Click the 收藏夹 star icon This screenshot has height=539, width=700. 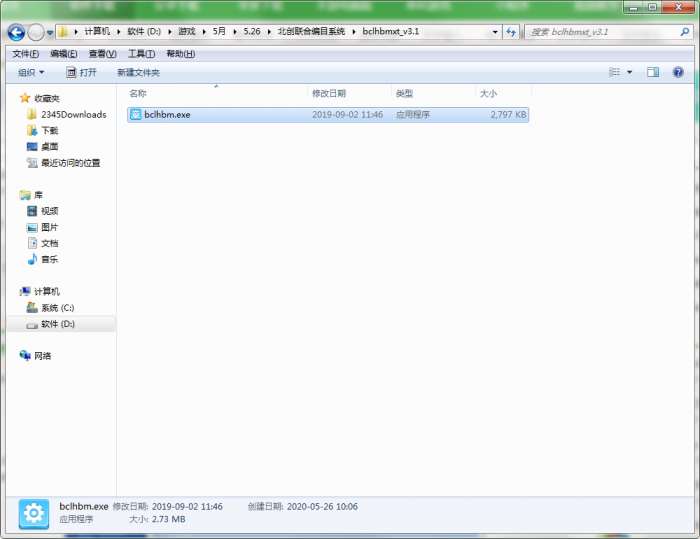click(25, 98)
